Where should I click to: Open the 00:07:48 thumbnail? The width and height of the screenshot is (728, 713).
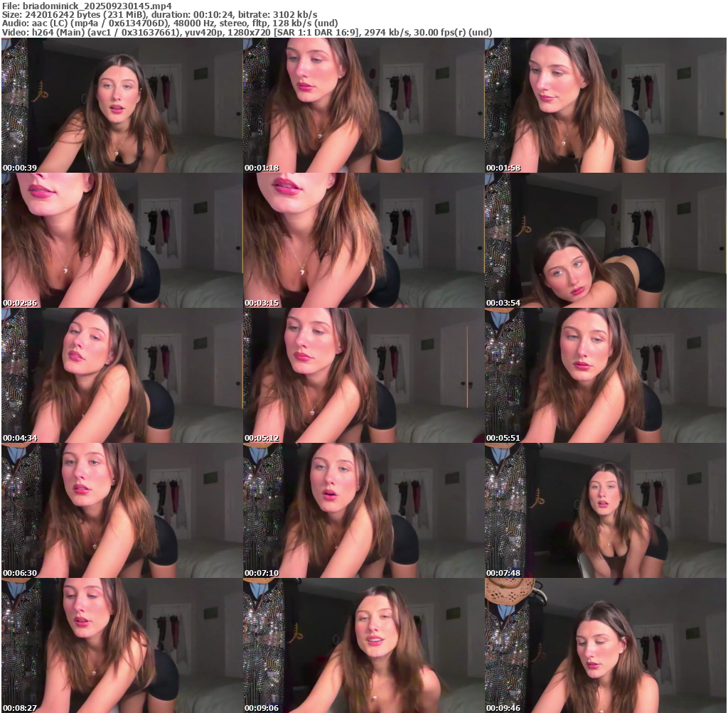coord(605,510)
